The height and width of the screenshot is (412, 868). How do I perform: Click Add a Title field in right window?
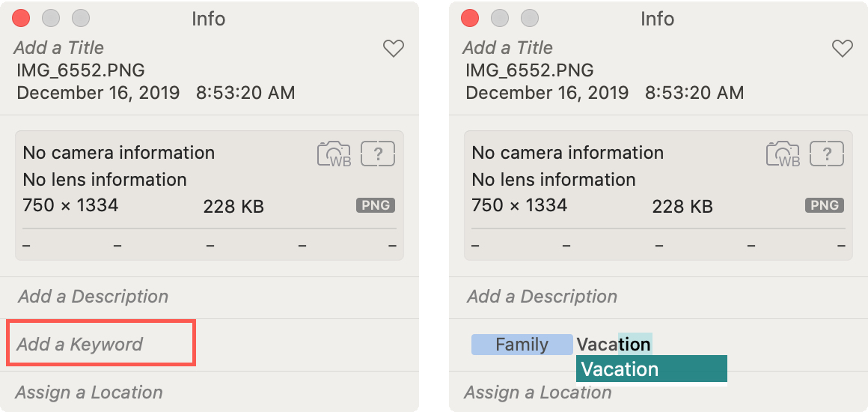click(x=507, y=48)
